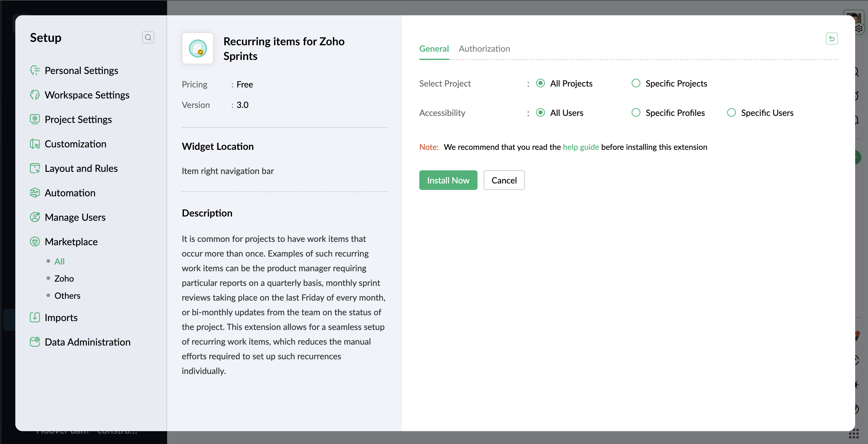Click the Recurring items extension logo
Viewport: 868px width, 444px height.
pyautogui.click(x=198, y=49)
